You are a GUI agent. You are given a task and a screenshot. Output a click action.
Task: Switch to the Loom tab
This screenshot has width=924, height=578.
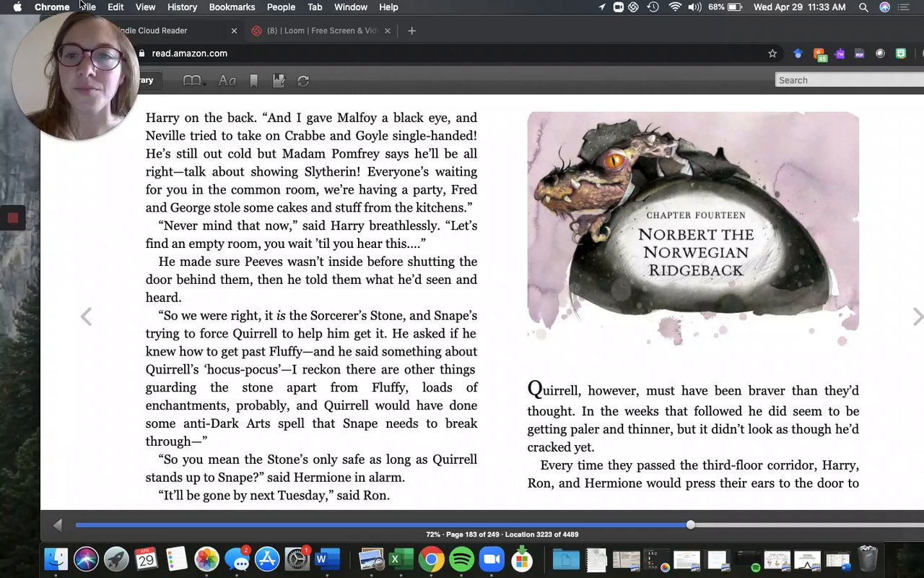(321, 31)
